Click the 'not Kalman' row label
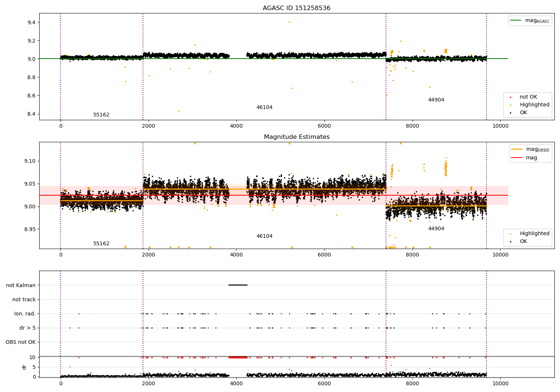 point(21,286)
